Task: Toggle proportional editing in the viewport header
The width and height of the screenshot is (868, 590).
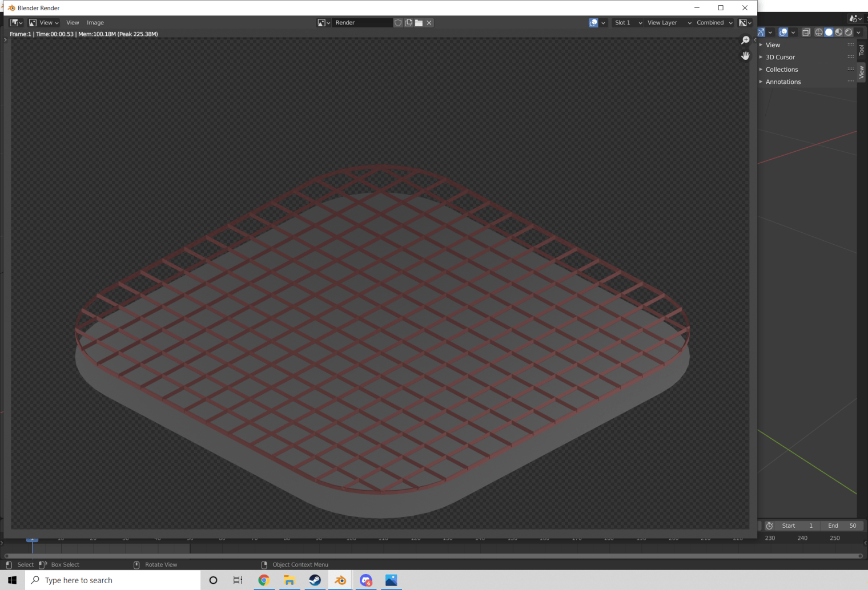Action: [x=783, y=33]
